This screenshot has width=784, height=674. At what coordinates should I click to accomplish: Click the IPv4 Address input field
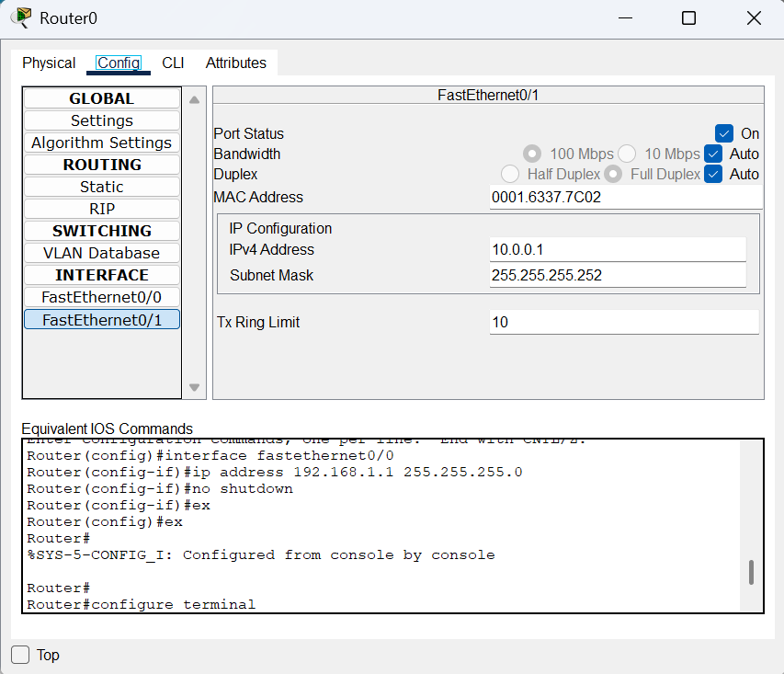pyautogui.click(x=617, y=249)
